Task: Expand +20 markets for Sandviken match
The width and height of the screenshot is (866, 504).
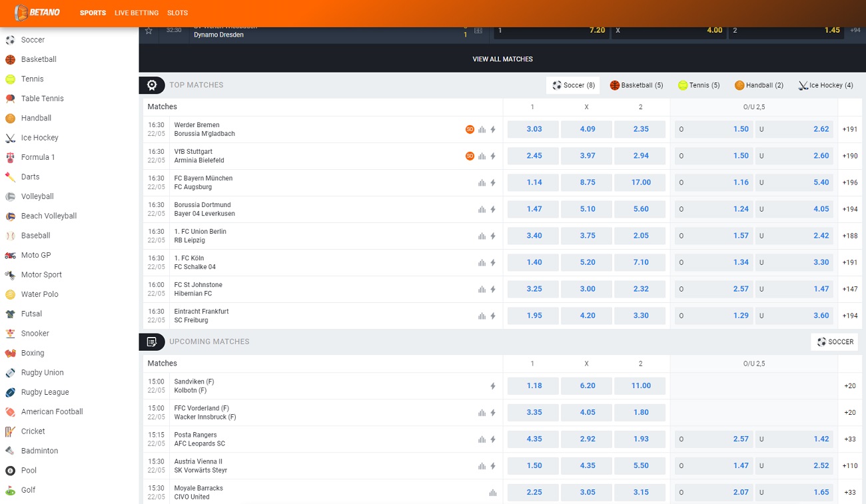Action: (850, 386)
